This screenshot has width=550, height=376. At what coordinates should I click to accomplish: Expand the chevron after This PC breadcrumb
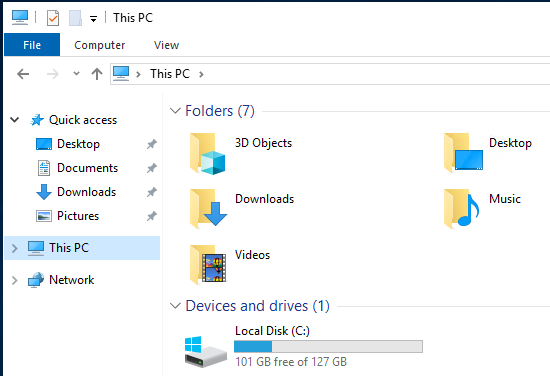coord(201,74)
